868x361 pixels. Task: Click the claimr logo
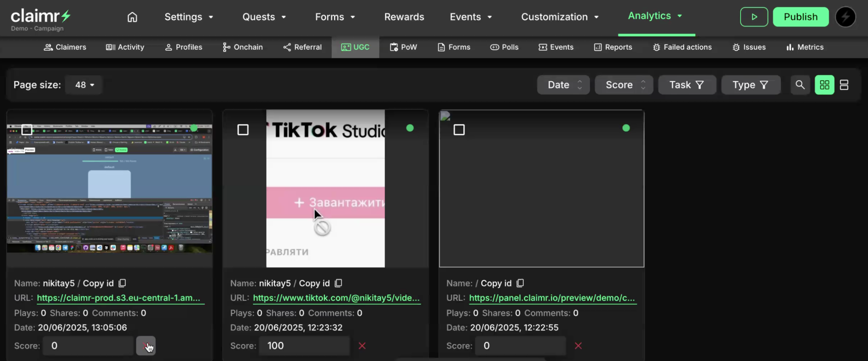pyautogui.click(x=41, y=16)
